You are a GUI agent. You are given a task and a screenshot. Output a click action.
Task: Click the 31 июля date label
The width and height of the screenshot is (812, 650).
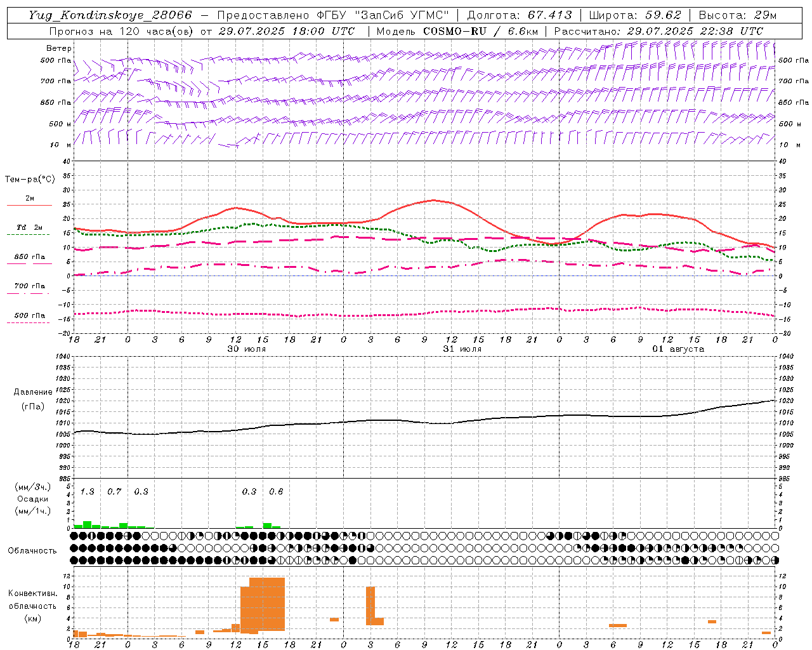click(x=462, y=349)
